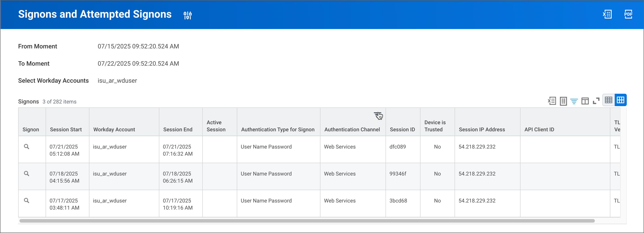Export report to PDF from header

click(x=628, y=14)
